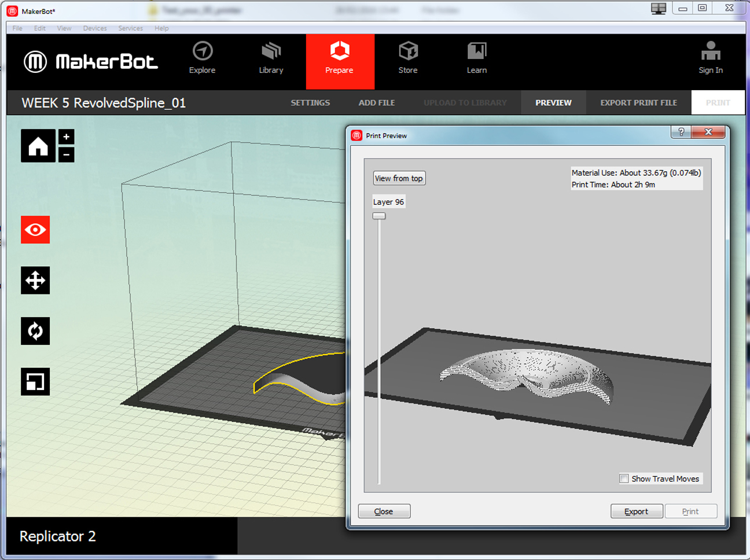Click the MakerBot logo
The image size is (750, 560).
90,61
